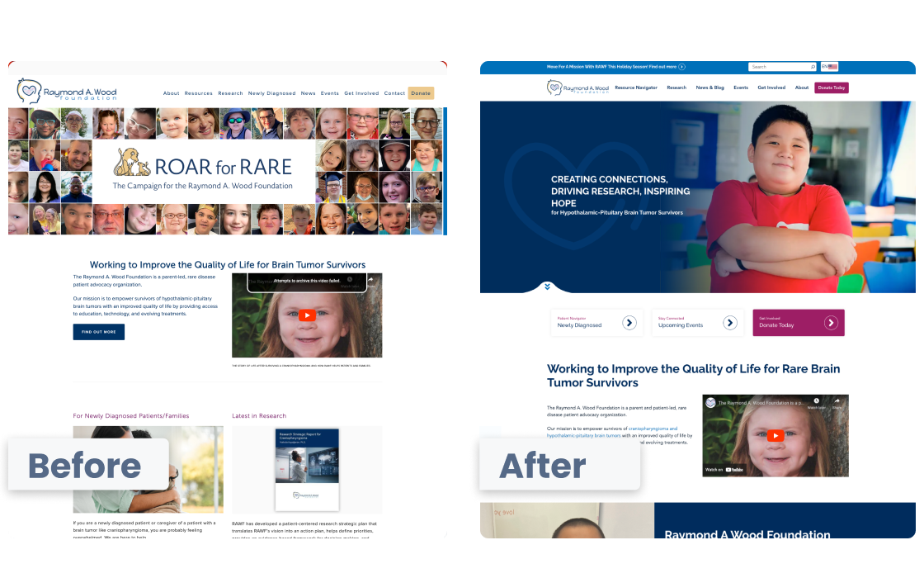Click the Research Strategic Report cover thumbnail
The image size is (924, 578).
[307, 470]
